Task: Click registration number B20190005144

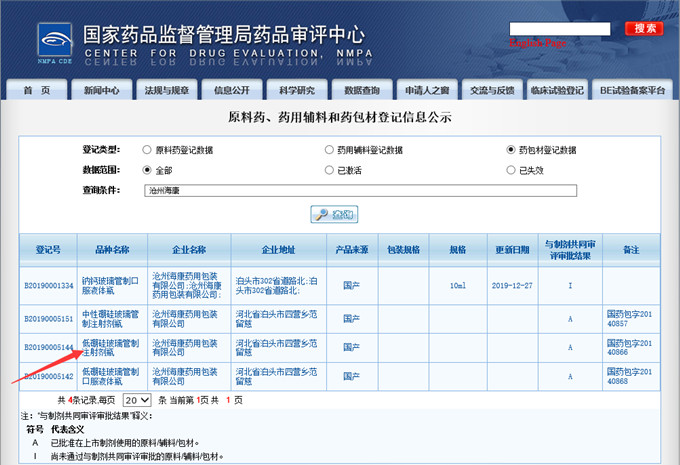Action: tap(49, 347)
